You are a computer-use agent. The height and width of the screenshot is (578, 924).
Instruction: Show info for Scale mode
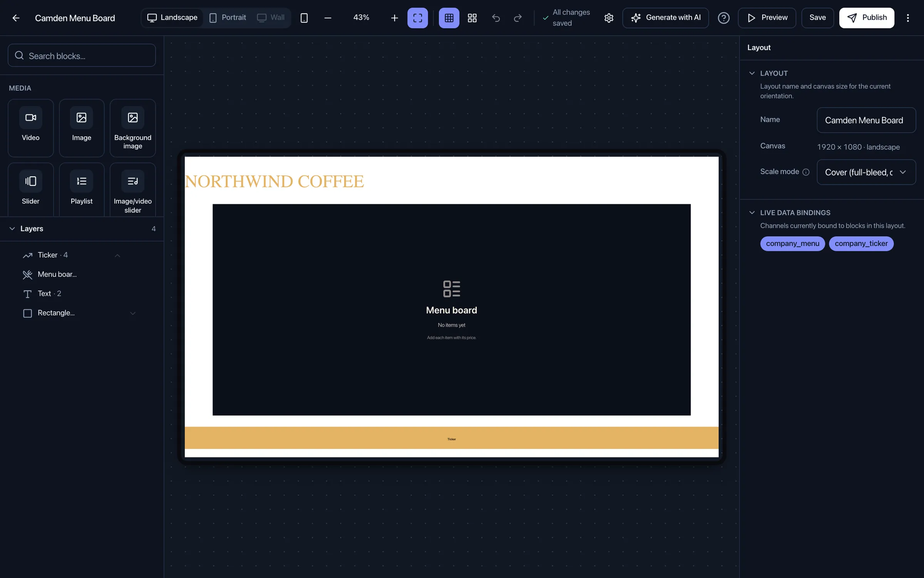pos(806,172)
